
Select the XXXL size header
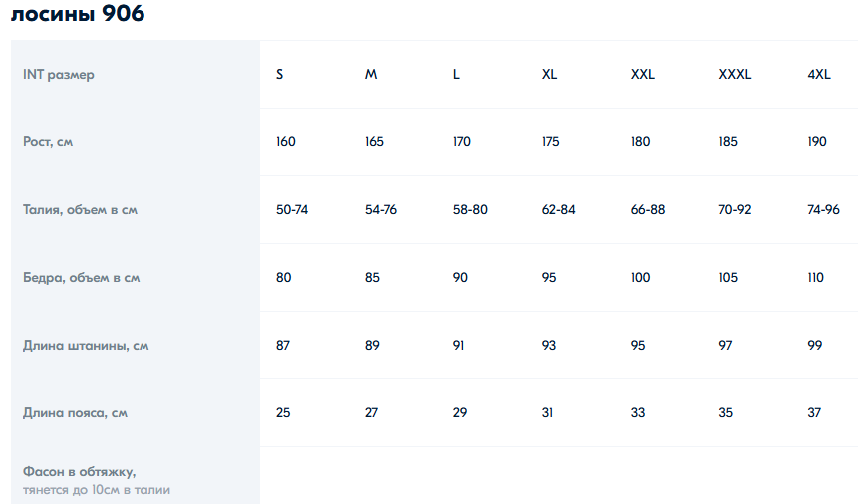[734, 74]
